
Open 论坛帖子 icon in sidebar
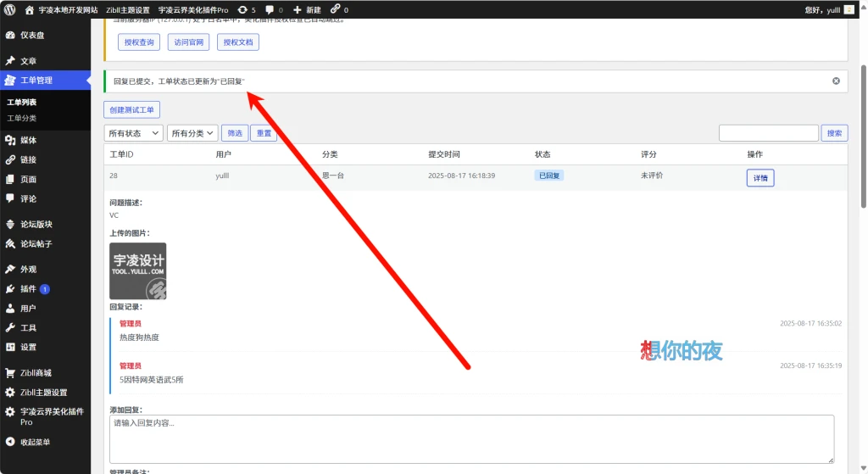(10, 243)
